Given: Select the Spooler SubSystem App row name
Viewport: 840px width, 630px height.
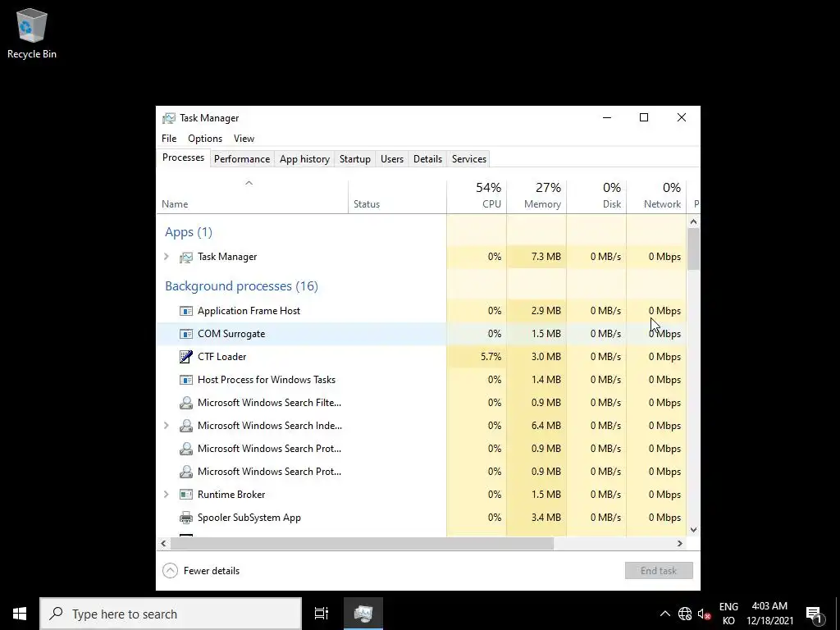Looking at the screenshot, I should coord(249,518).
